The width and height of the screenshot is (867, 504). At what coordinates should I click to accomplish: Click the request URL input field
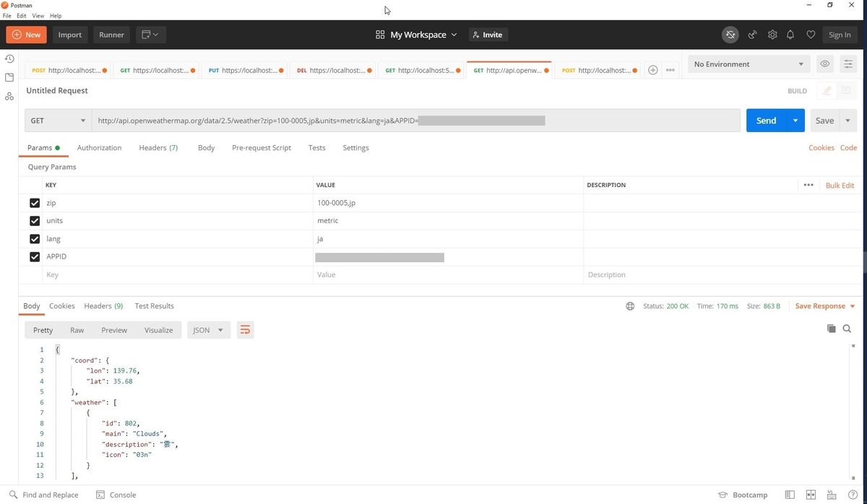point(415,121)
